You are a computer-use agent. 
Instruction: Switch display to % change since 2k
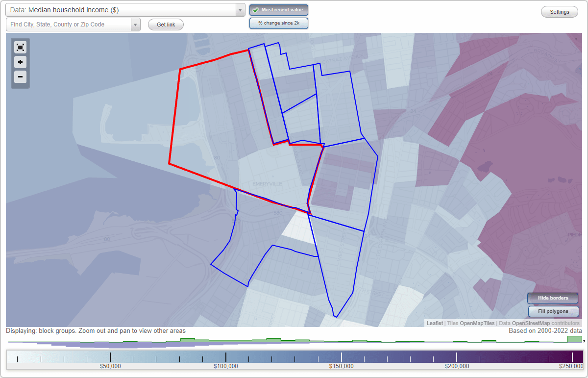278,23
